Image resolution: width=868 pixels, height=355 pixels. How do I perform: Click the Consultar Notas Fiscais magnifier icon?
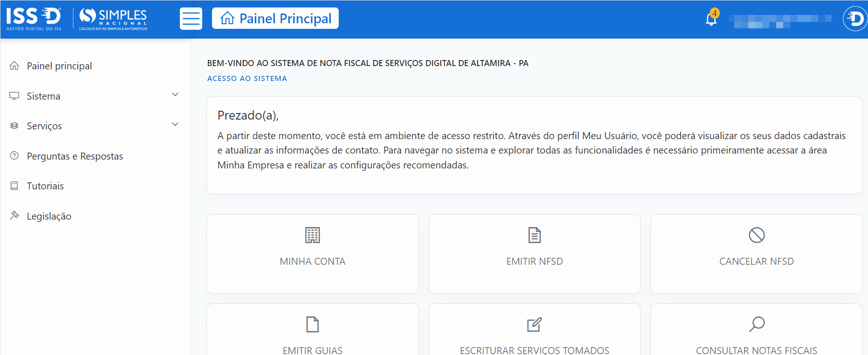coord(757,324)
